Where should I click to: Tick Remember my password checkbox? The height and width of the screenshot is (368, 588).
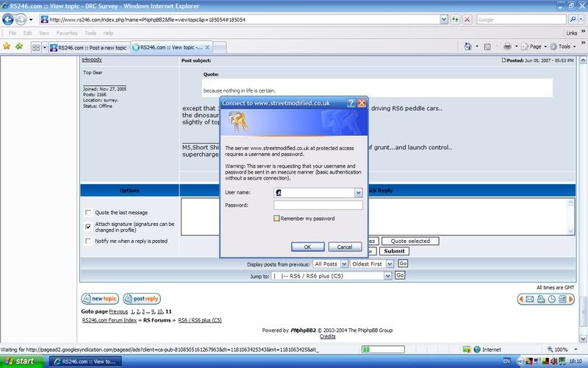pos(277,218)
